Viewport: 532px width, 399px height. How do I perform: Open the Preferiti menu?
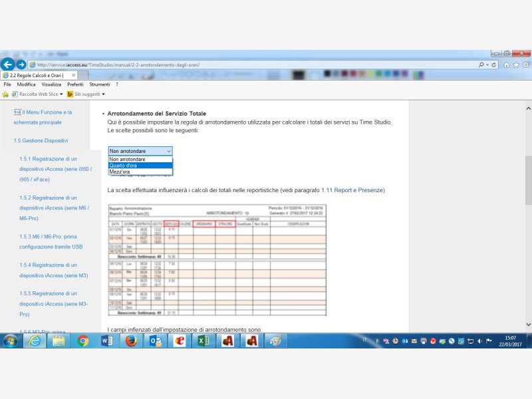tap(75, 84)
